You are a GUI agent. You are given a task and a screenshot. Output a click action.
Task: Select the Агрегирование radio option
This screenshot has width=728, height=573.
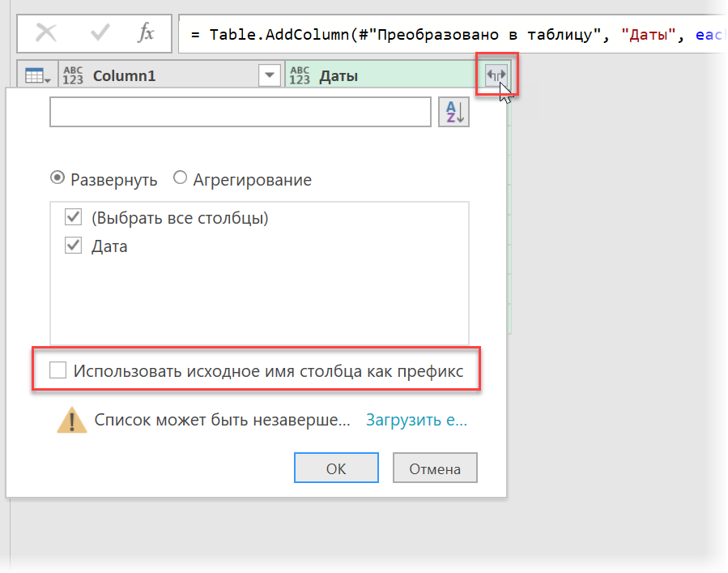coord(180,178)
